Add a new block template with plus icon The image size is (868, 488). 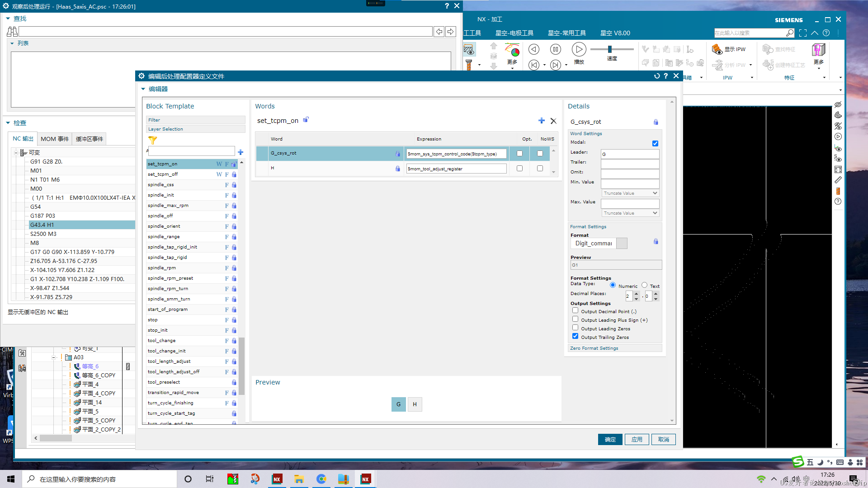tap(241, 152)
